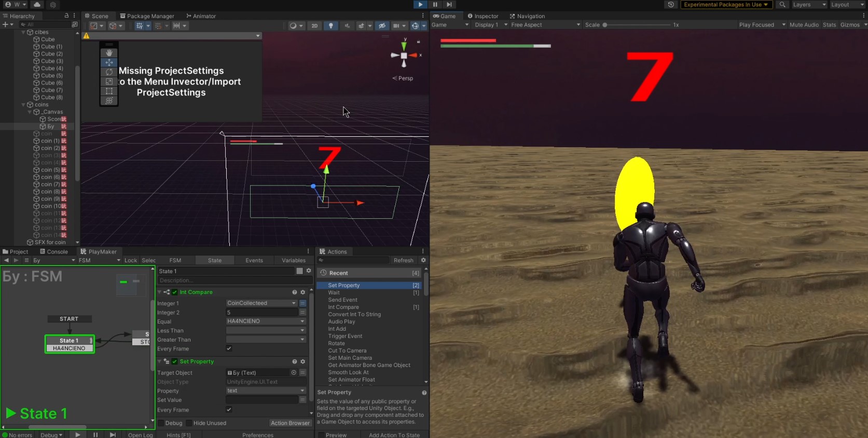The height and width of the screenshot is (438, 868).
Task: Open the Variables tab in PlayMaker
Action: (294, 260)
